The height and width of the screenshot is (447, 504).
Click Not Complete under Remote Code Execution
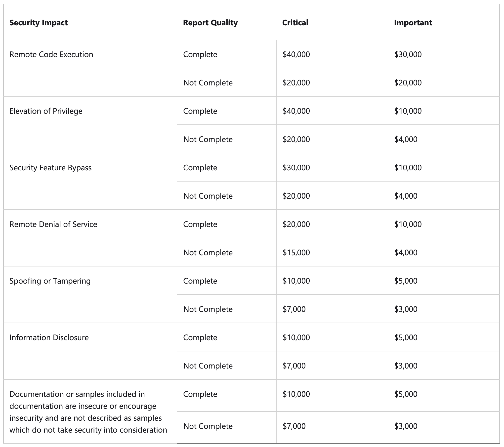click(208, 83)
